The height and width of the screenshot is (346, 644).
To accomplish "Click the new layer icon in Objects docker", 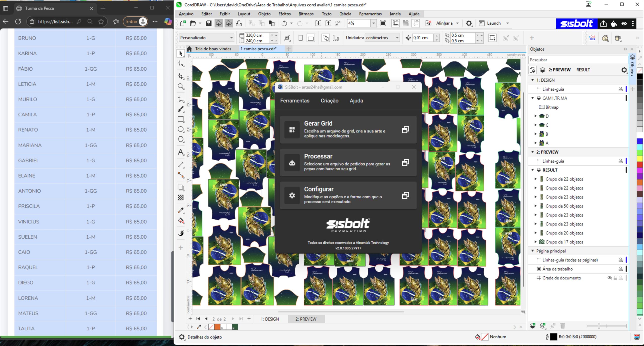I will (533, 326).
